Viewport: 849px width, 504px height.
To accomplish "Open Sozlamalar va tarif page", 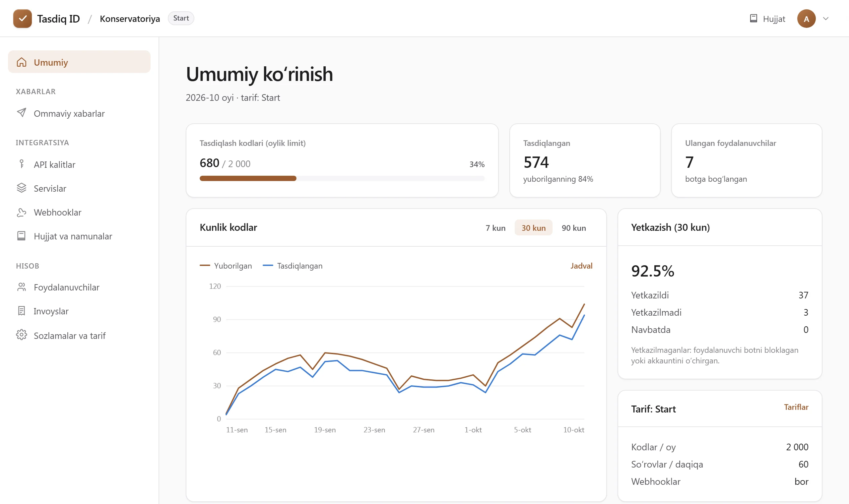I will click(x=79, y=336).
